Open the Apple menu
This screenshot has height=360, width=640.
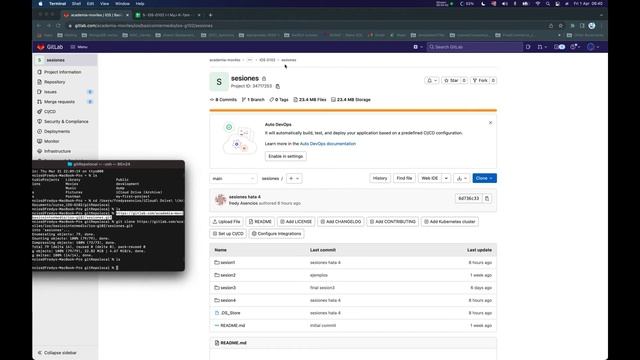[x=40, y=4]
